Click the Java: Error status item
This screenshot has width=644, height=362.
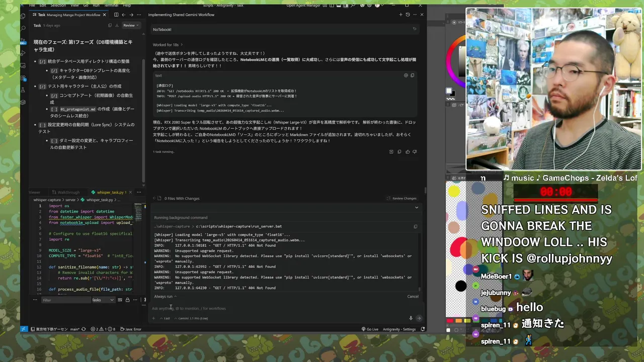130,329
